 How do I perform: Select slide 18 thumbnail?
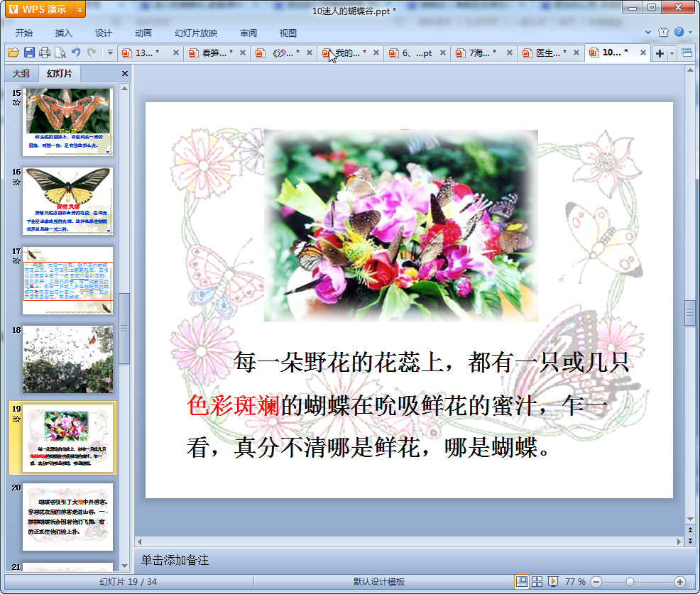(68, 359)
